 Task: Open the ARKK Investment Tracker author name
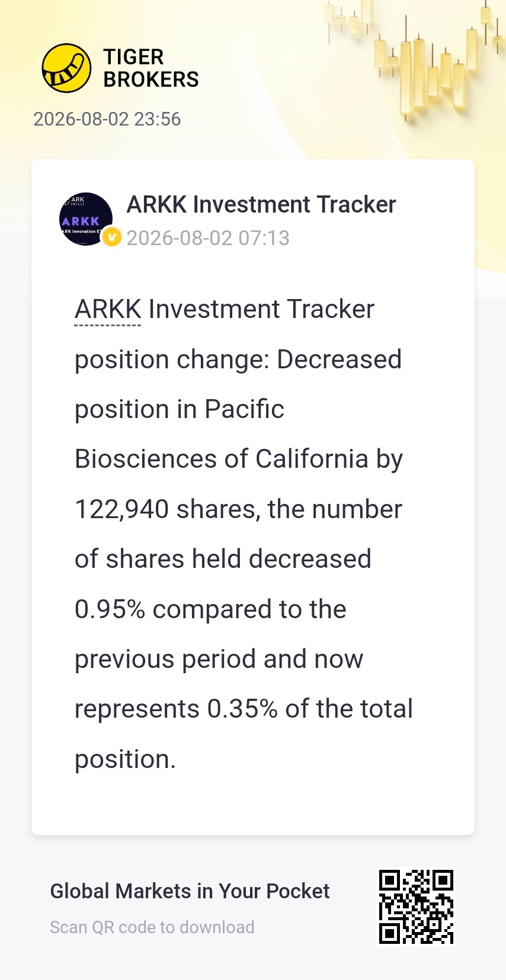coord(261,204)
